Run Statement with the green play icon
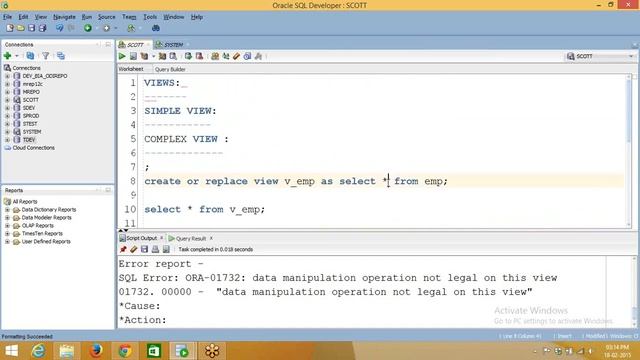640x360 pixels. click(x=122, y=56)
